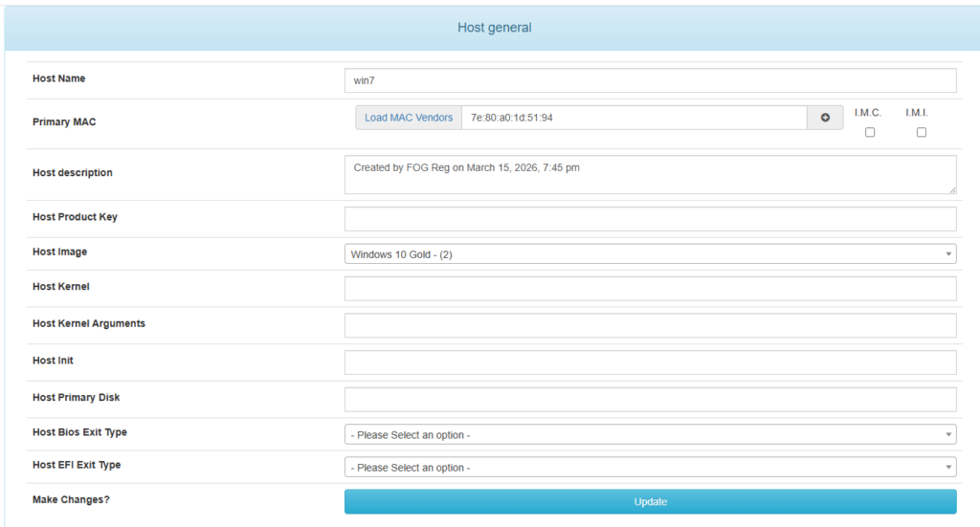Focus the Host Kernel Arguments field
This screenshot has width=980, height=527.
pyautogui.click(x=650, y=325)
